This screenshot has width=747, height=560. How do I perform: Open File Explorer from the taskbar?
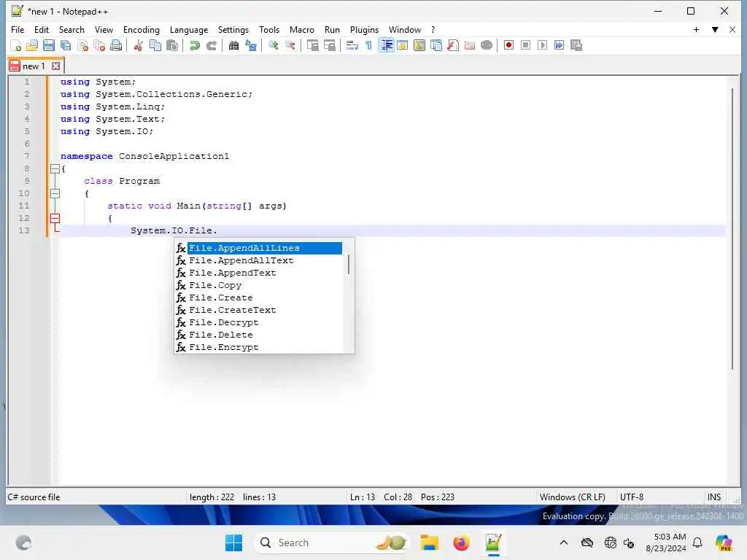click(x=429, y=542)
